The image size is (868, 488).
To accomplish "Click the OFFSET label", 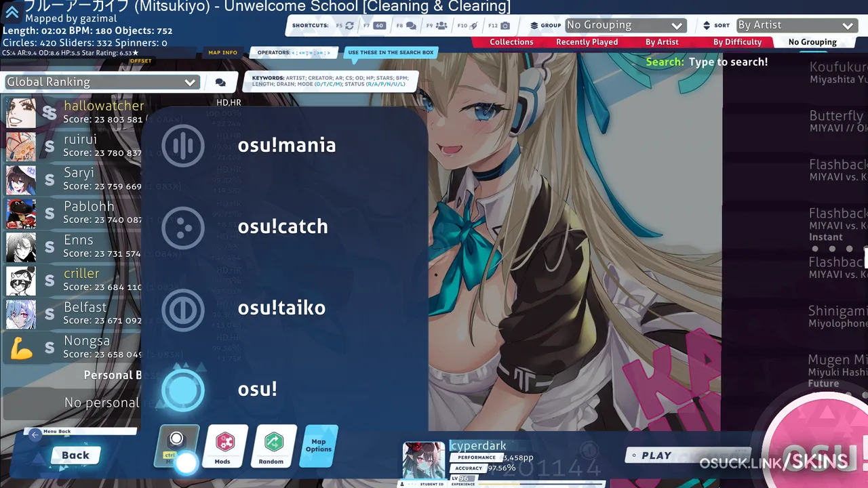I will (141, 61).
